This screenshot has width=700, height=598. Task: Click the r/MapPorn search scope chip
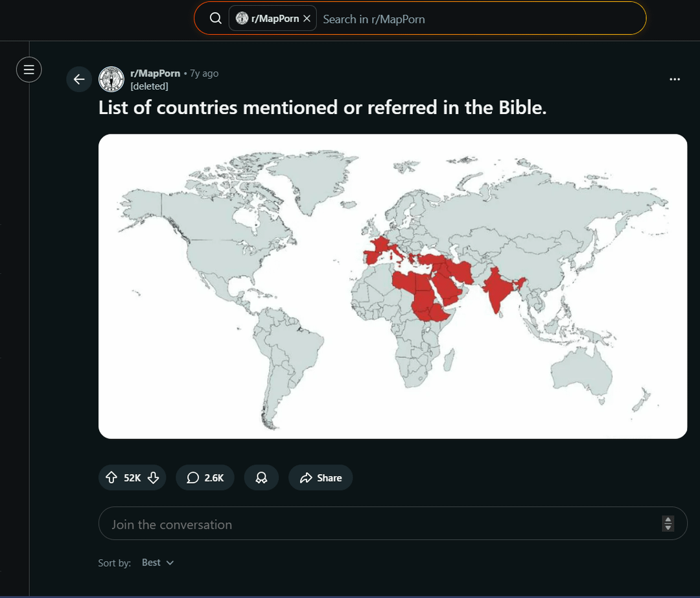pos(267,19)
